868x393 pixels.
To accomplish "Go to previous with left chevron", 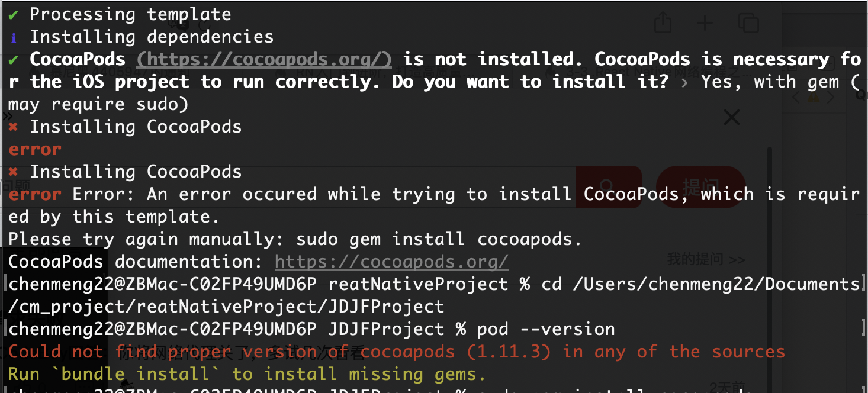I will pos(796,98).
